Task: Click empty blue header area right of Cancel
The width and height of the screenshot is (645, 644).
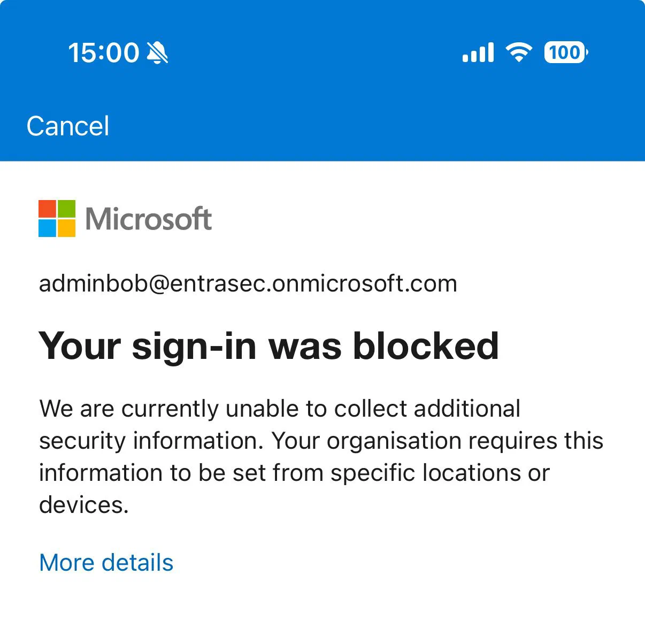Action: (374, 126)
